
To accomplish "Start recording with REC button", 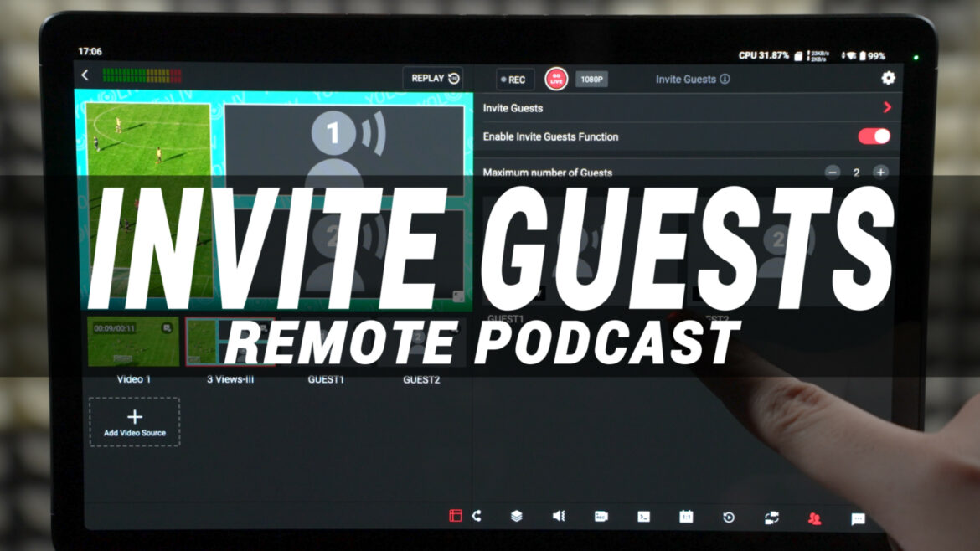I will point(514,80).
